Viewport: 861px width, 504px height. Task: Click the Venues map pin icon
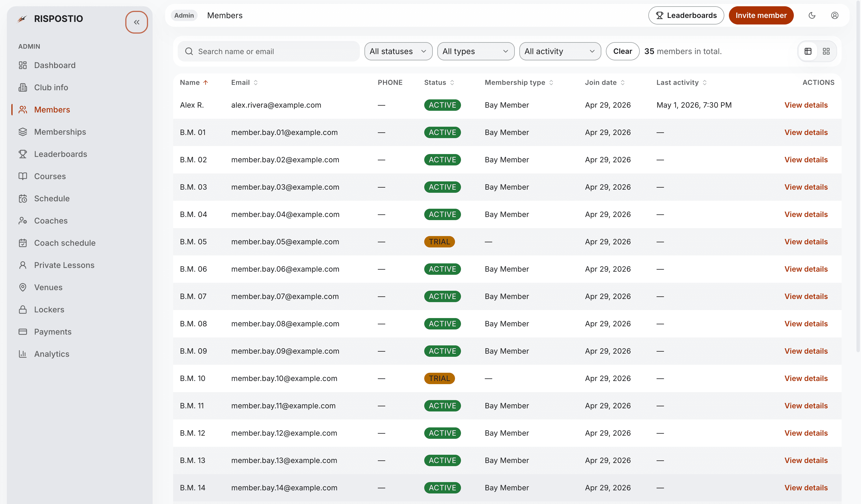coord(22,287)
